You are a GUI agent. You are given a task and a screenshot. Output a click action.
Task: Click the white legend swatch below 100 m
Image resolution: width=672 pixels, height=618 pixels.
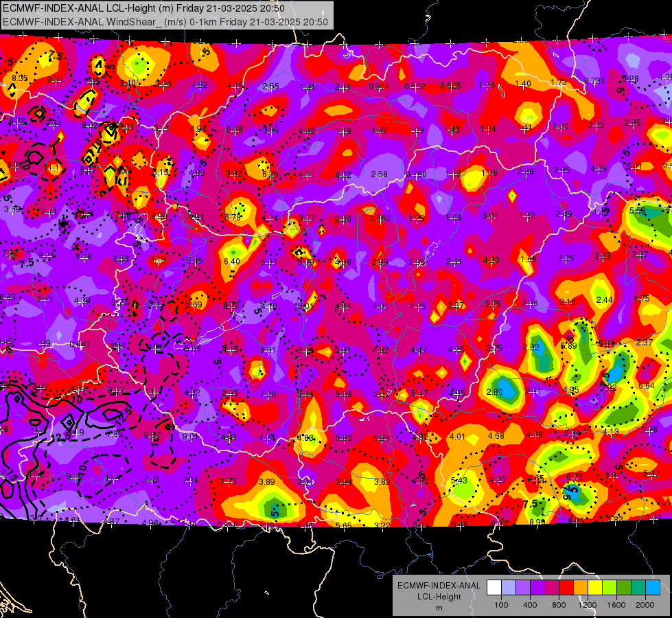coord(494,588)
